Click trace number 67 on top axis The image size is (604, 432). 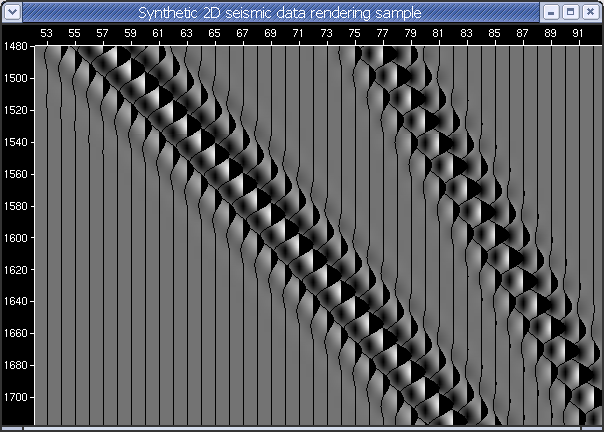click(x=242, y=34)
